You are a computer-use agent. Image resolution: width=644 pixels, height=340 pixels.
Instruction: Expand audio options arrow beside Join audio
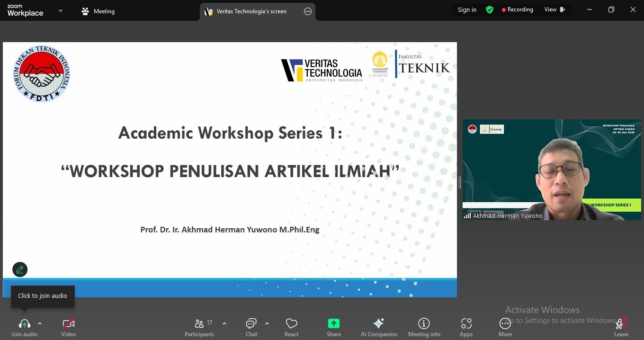click(x=40, y=323)
